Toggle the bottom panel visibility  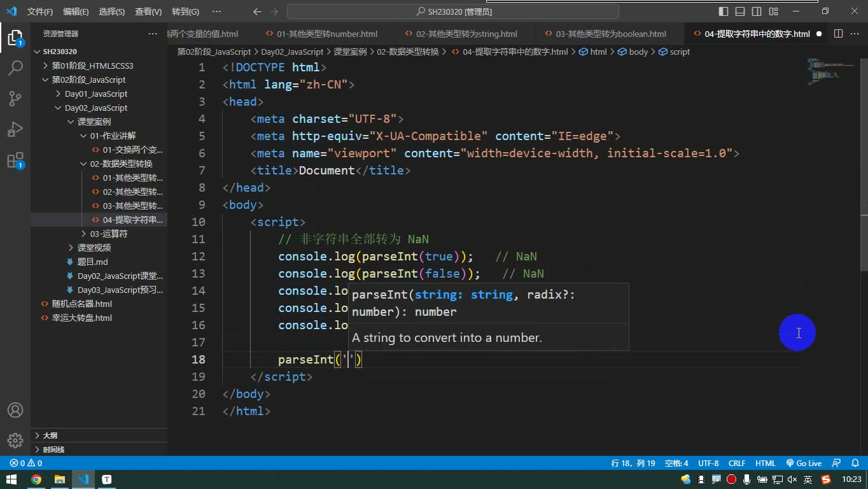[740, 11]
